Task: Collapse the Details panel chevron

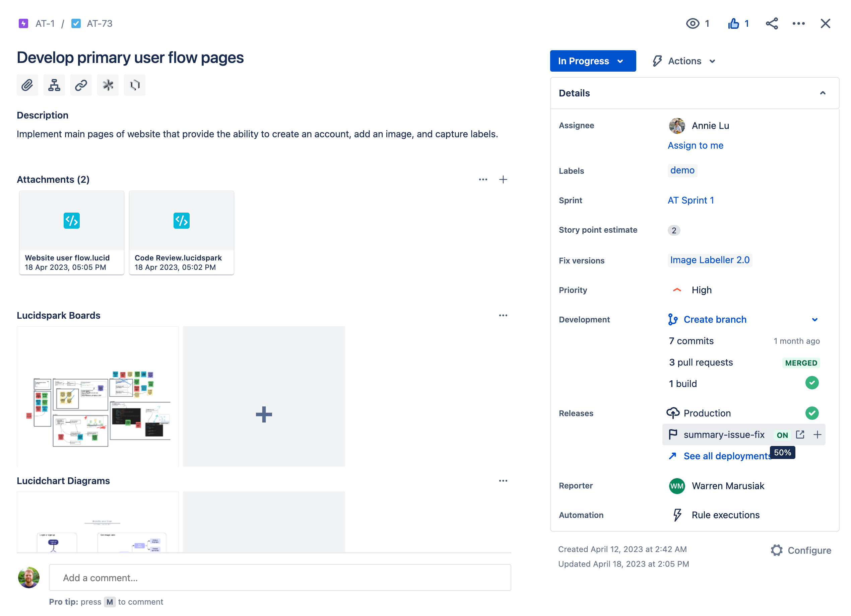Action: 823,93
